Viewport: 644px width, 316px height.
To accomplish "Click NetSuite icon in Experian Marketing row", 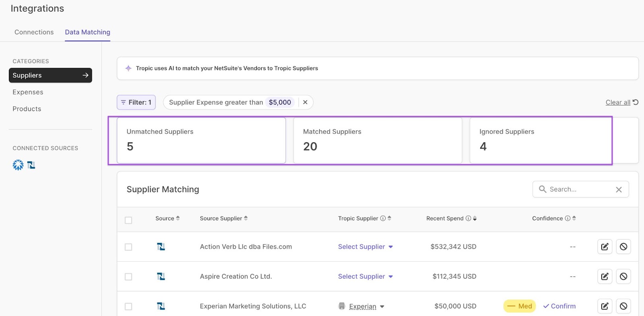I will (x=161, y=306).
